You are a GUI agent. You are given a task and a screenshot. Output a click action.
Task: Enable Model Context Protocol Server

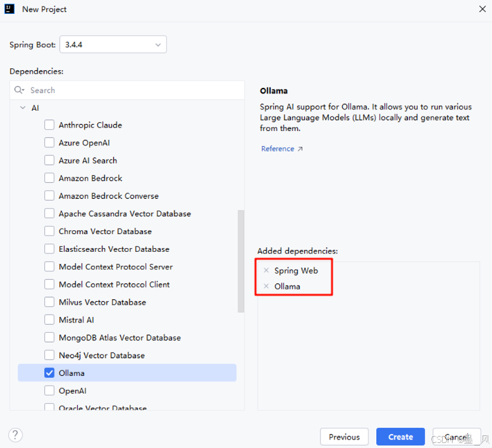click(49, 266)
